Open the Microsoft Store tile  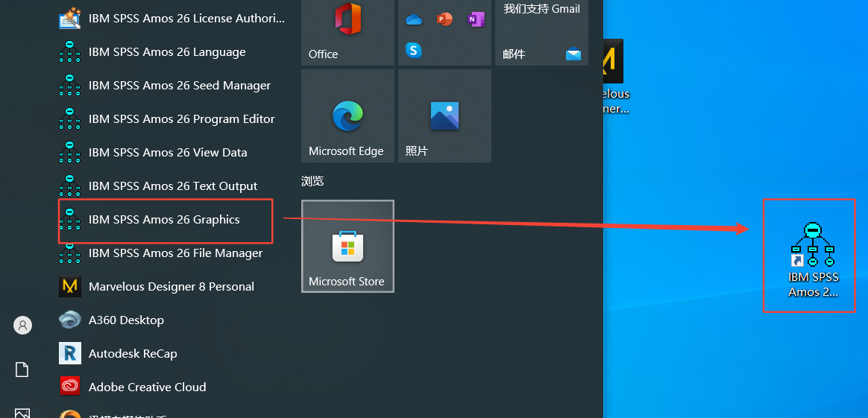[347, 246]
